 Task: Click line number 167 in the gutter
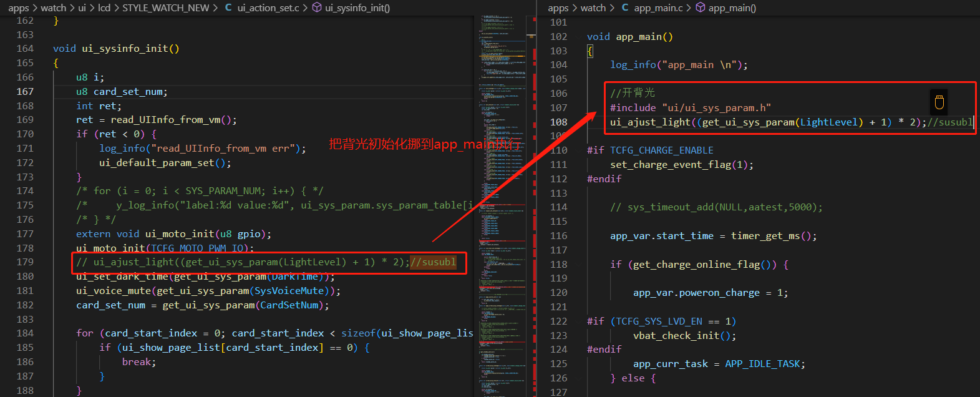click(25, 91)
